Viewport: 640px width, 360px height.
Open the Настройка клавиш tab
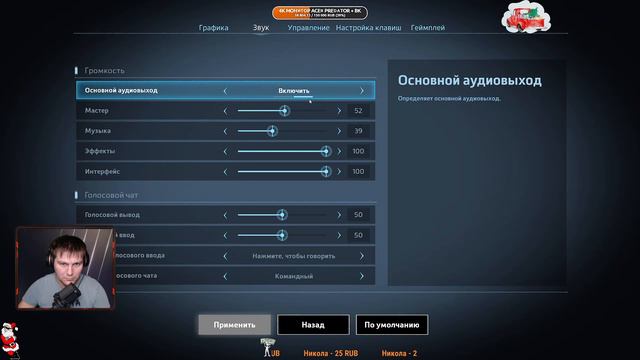368,28
